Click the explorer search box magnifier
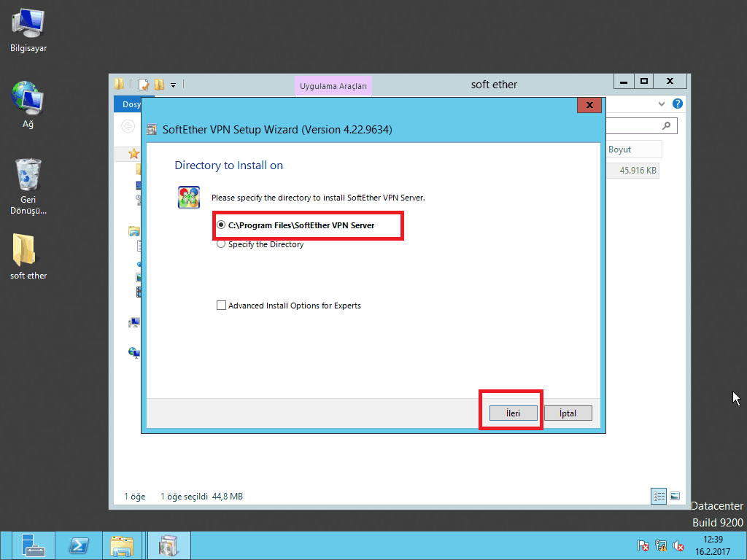 pyautogui.click(x=666, y=125)
